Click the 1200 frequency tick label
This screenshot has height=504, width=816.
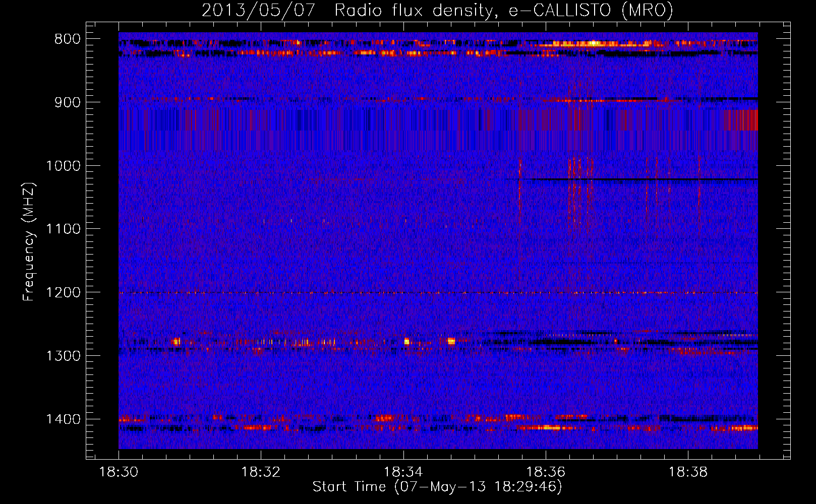click(63, 293)
